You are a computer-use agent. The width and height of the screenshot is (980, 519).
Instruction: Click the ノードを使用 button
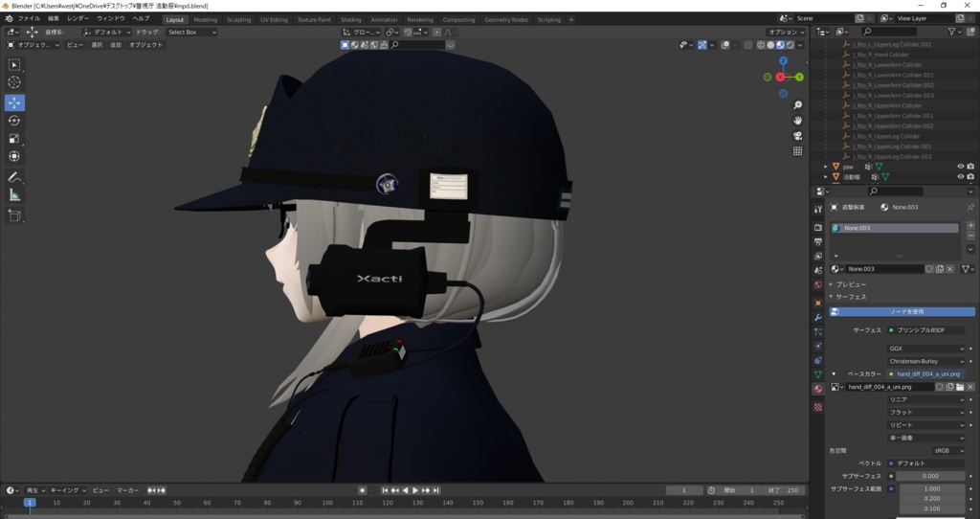tap(902, 311)
